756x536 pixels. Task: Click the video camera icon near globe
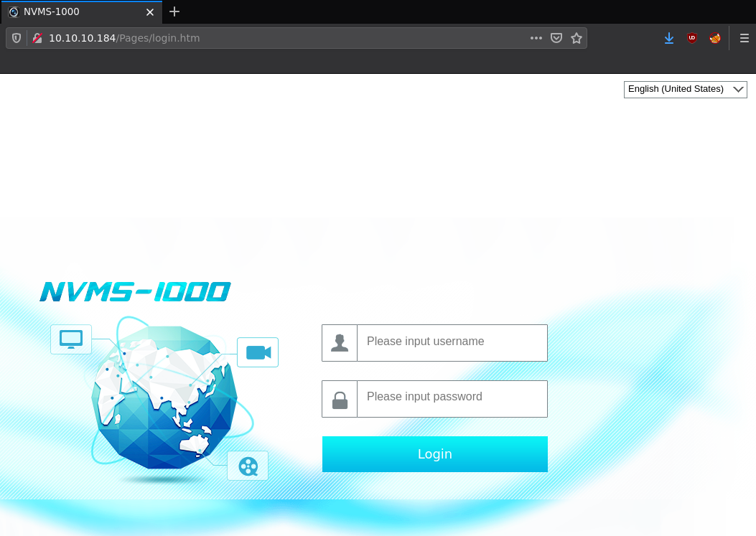[258, 352]
